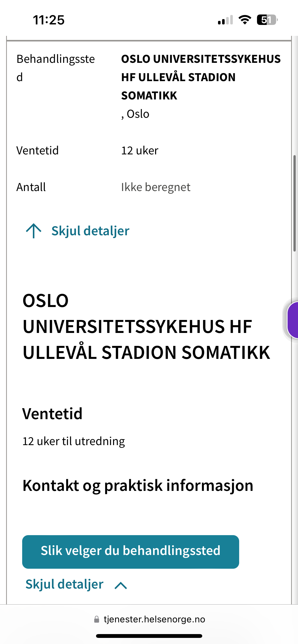Viewport: 298px width, 644px height.
Task: Open the purple floating widget at right edge
Action: pyautogui.click(x=293, y=320)
